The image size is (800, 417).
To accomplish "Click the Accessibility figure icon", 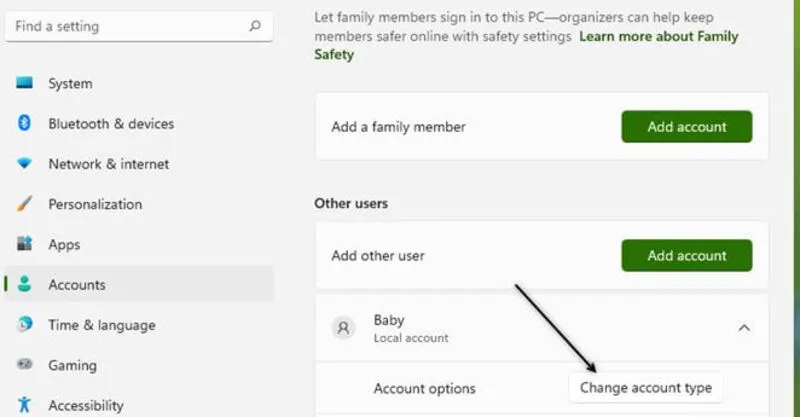I will (x=25, y=405).
